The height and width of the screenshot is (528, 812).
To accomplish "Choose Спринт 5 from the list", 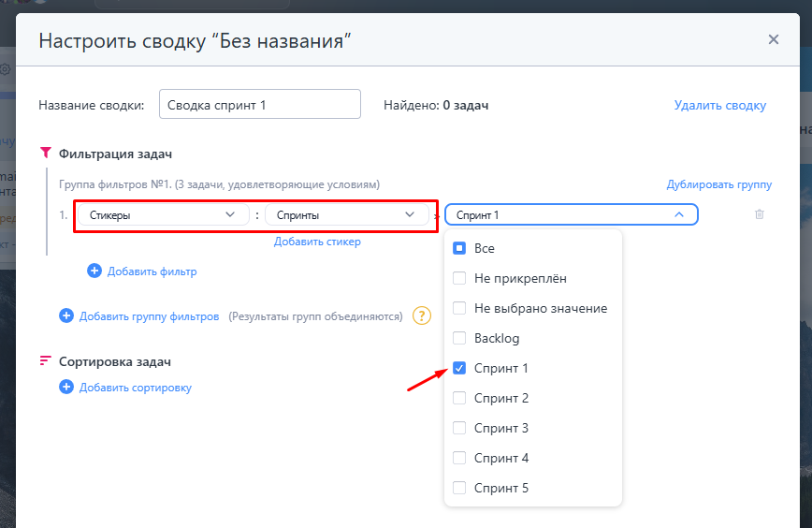I will pos(459,488).
